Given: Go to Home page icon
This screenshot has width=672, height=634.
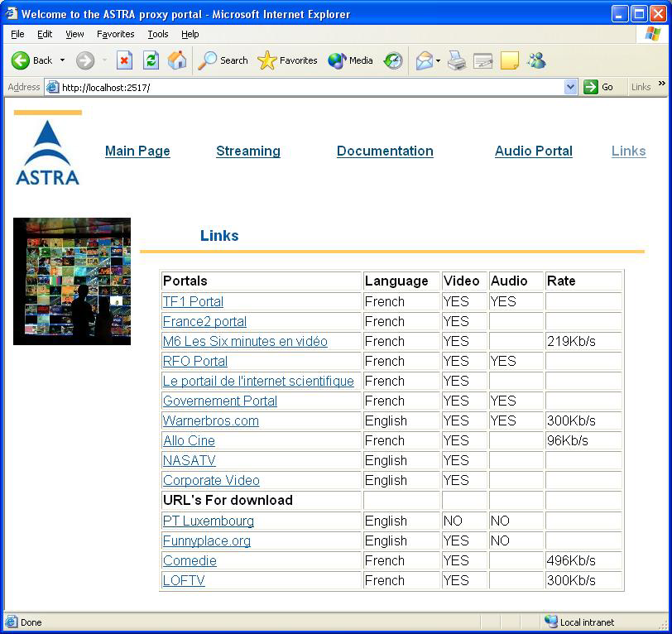Looking at the screenshot, I should [x=177, y=60].
